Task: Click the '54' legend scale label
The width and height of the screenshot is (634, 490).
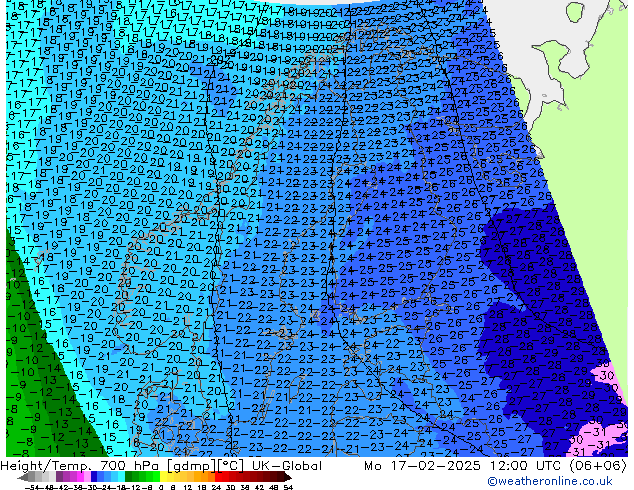Action: click(288, 487)
